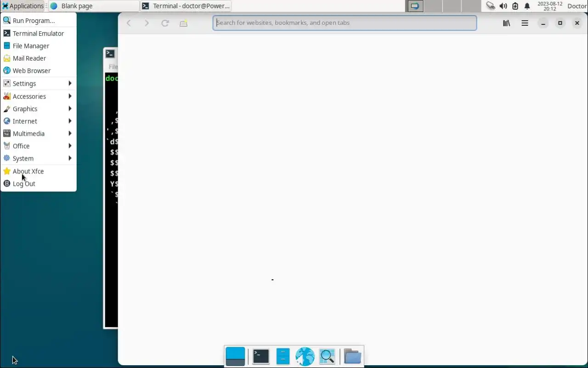Open network connection tray icon
This screenshot has width=588, height=368.
491,6
